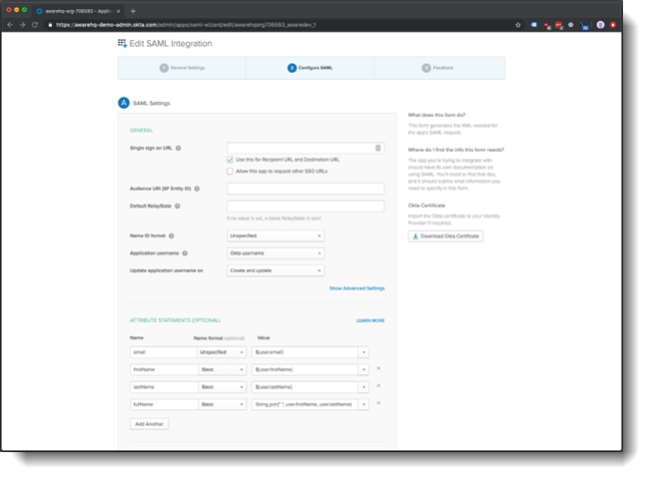
Task: Click help icon next to Single sign on URL
Action: tap(180, 148)
